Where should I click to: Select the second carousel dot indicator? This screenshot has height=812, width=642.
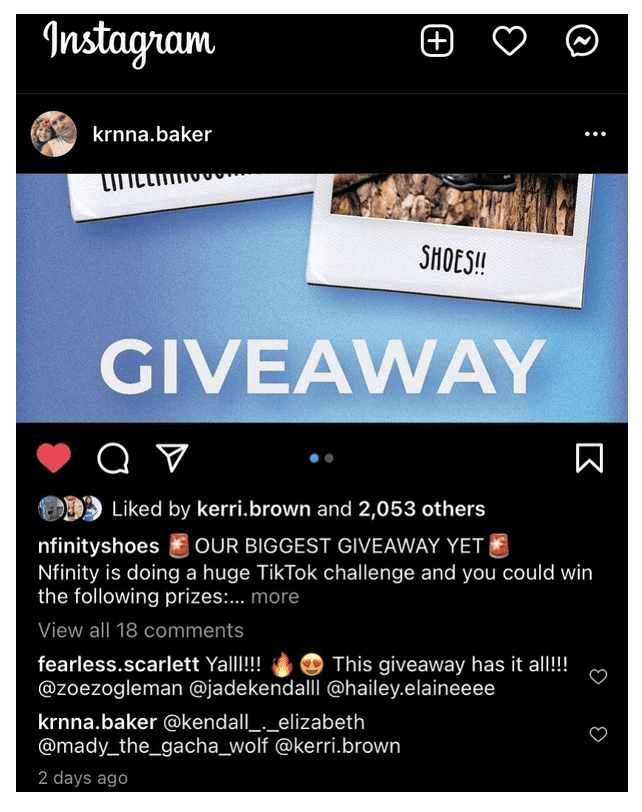click(x=329, y=458)
